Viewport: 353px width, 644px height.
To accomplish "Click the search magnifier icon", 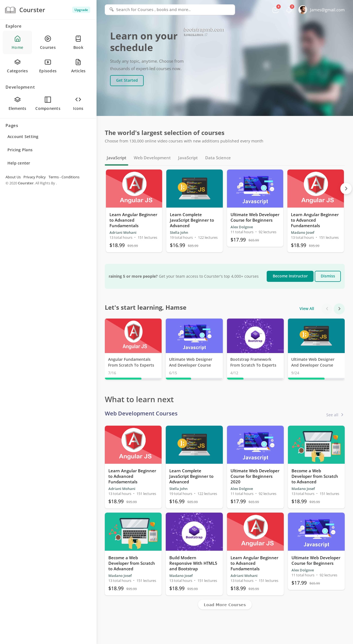I will [111, 10].
